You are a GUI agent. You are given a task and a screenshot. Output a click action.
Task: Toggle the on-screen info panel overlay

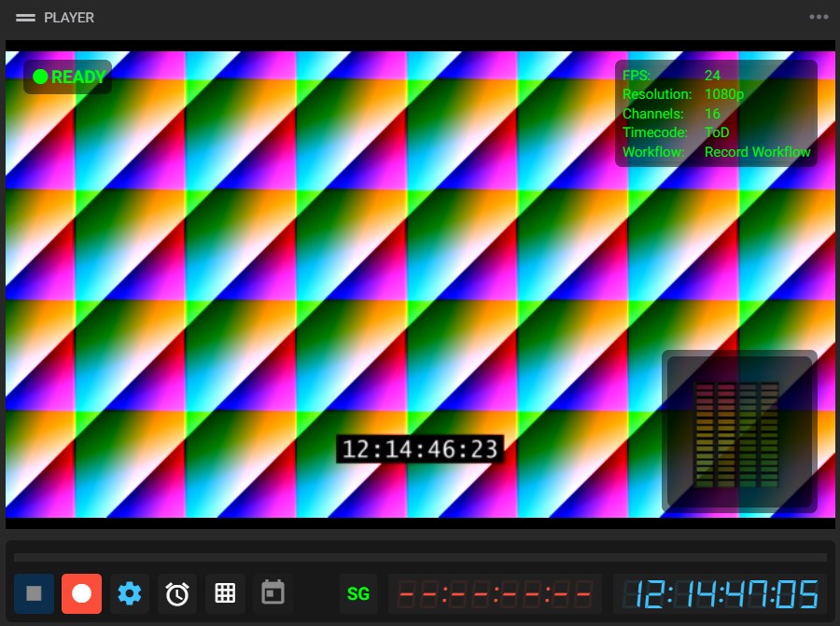(x=716, y=112)
